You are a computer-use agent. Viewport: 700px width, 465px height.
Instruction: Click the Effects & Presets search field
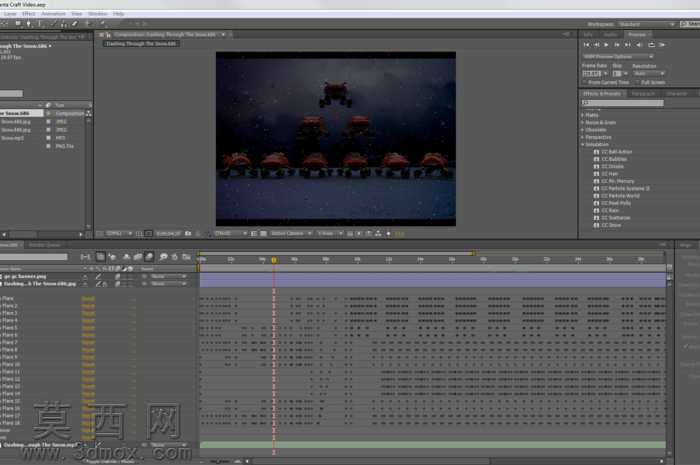coord(622,103)
